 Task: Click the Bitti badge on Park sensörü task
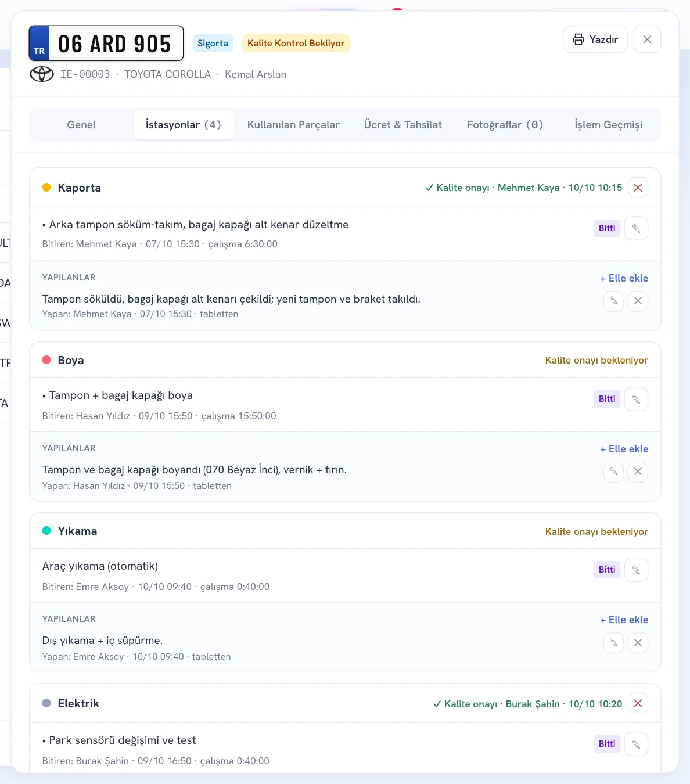[x=607, y=744]
